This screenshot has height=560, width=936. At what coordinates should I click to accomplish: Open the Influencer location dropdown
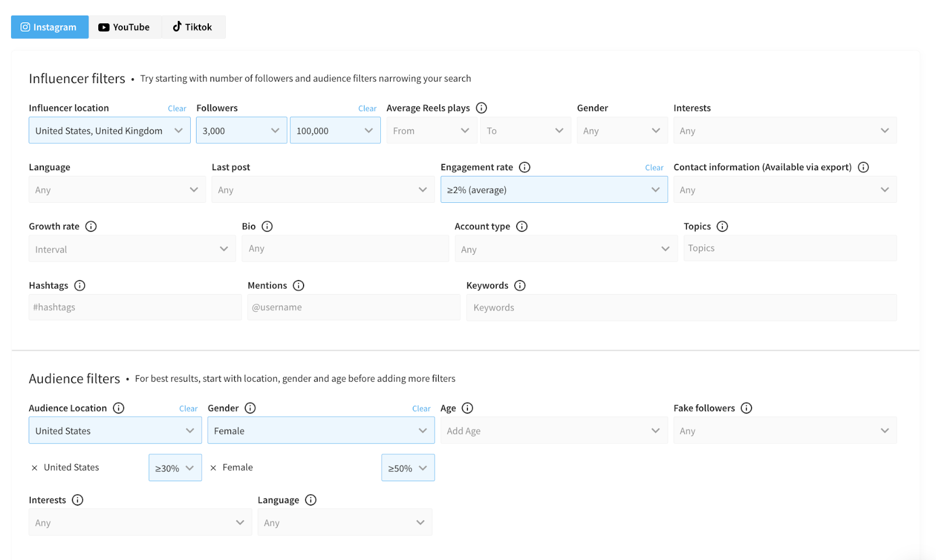tap(109, 130)
